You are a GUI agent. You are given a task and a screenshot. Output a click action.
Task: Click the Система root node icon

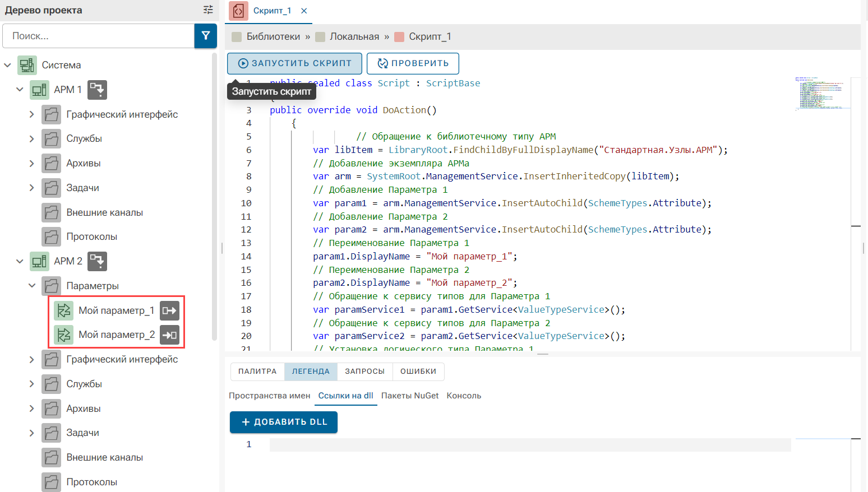pos(27,65)
